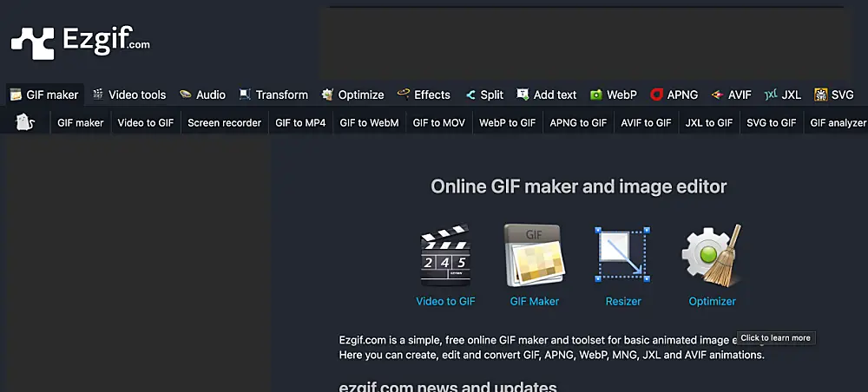Switch to the Transform tab

(x=282, y=95)
